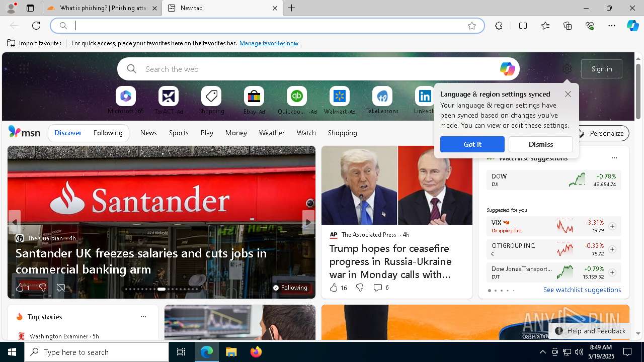Viewport: 644px width, 362px height.
Task: Toggle the split screen view
Action: point(523,26)
